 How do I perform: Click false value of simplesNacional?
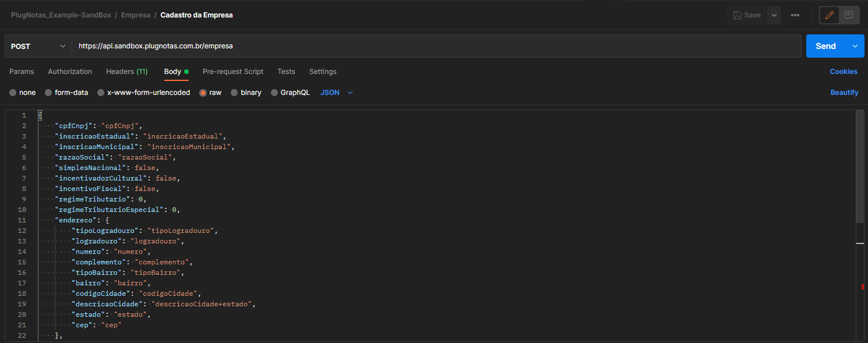pyautogui.click(x=146, y=168)
